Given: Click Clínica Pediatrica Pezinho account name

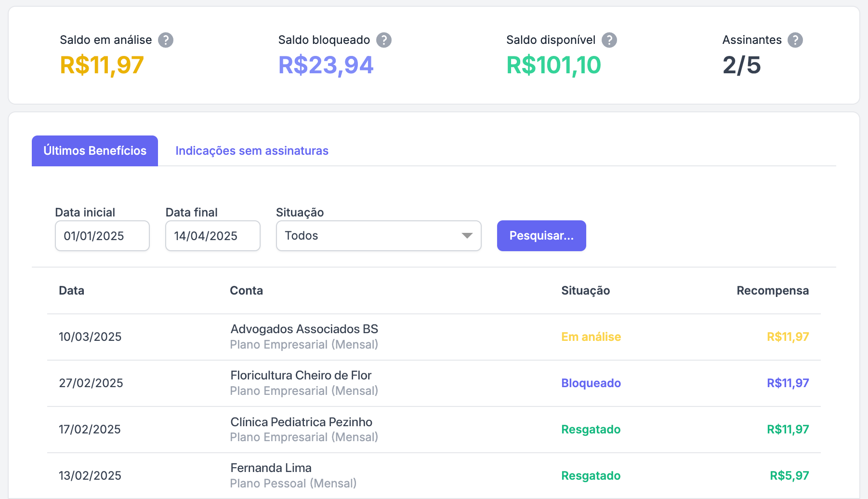Looking at the screenshot, I should pyautogui.click(x=301, y=422).
